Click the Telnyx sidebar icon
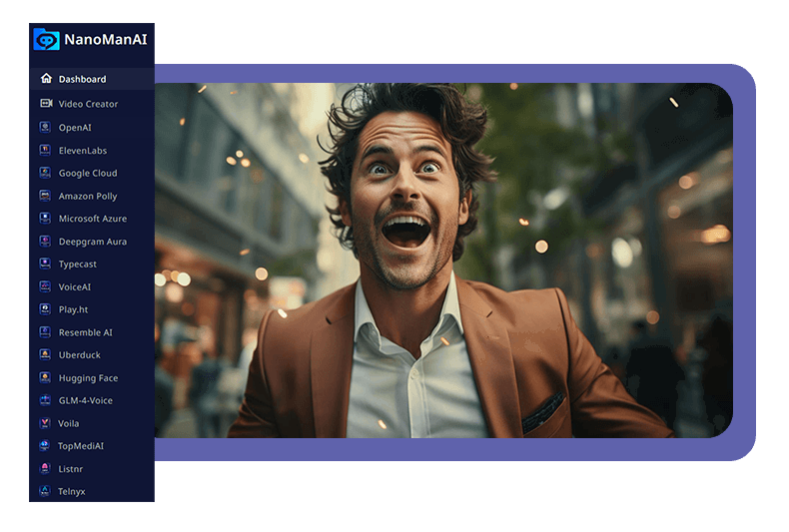The image size is (789, 532). pyautogui.click(x=46, y=491)
